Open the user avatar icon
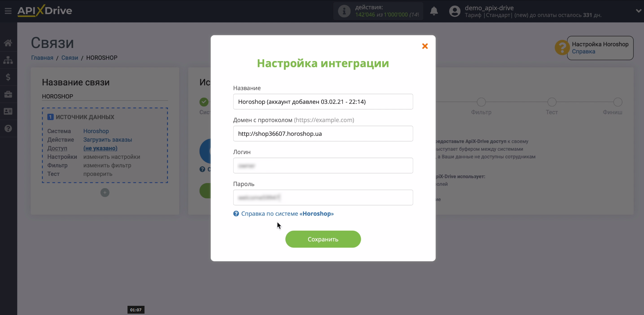 [455, 11]
